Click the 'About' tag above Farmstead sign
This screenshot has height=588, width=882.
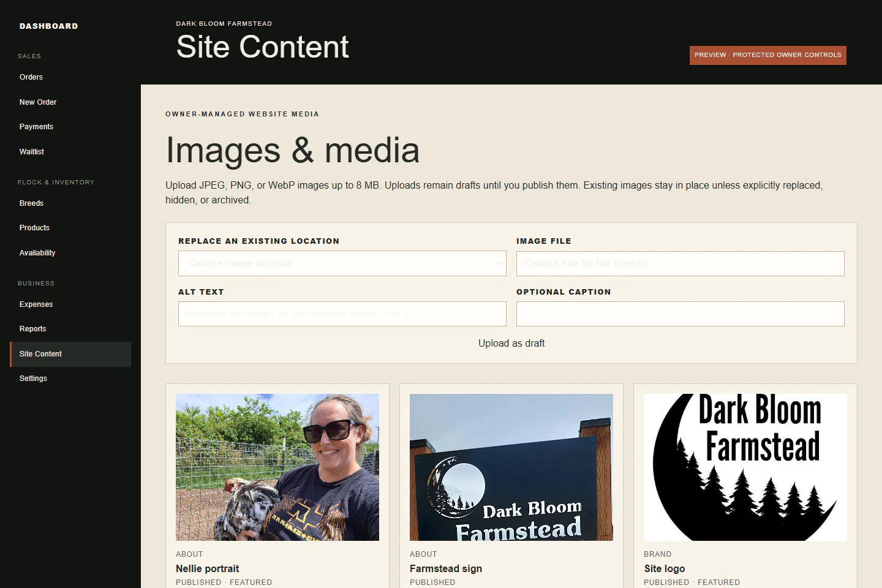423,554
